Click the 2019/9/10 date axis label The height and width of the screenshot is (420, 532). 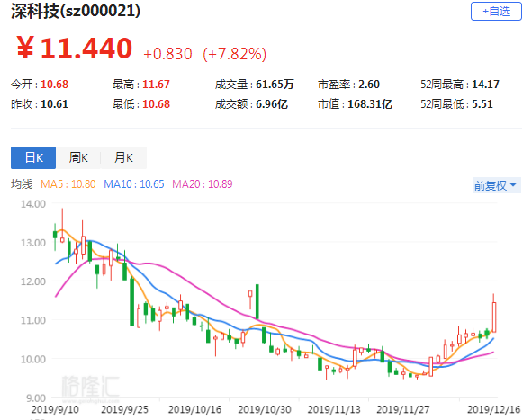point(55,409)
